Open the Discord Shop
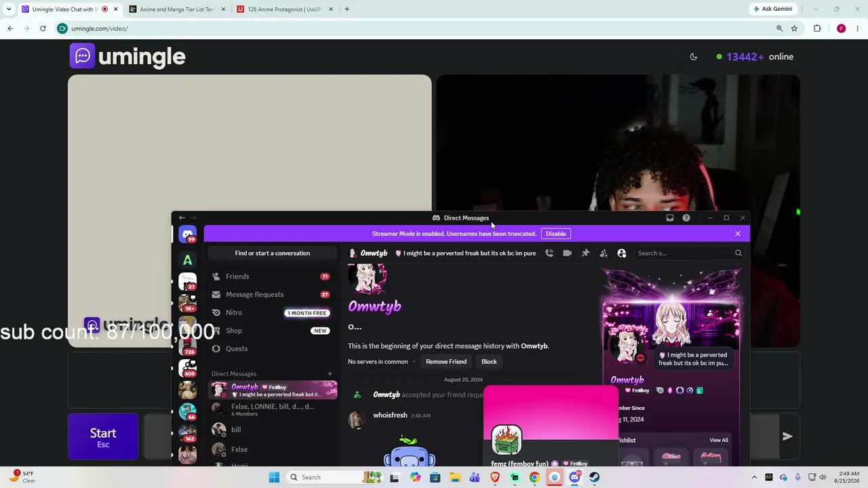The width and height of the screenshot is (868, 488). (272, 331)
